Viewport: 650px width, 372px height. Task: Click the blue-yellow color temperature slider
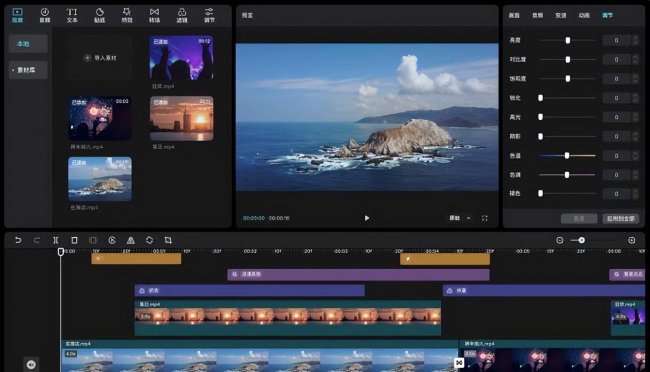[567, 156]
